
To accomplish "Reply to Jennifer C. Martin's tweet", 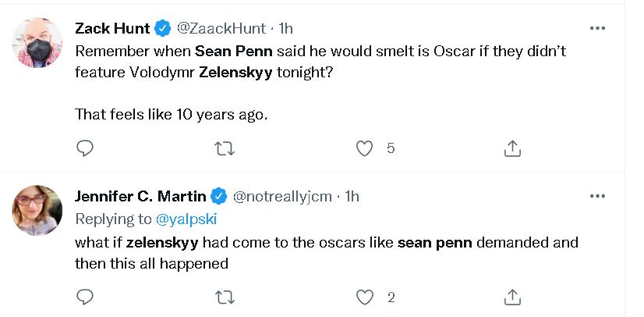I will [86, 297].
